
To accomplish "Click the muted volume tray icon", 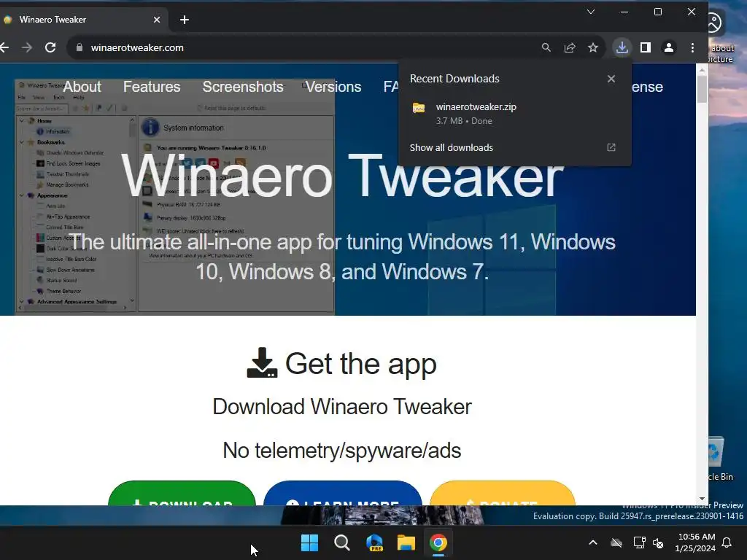I will 658,542.
